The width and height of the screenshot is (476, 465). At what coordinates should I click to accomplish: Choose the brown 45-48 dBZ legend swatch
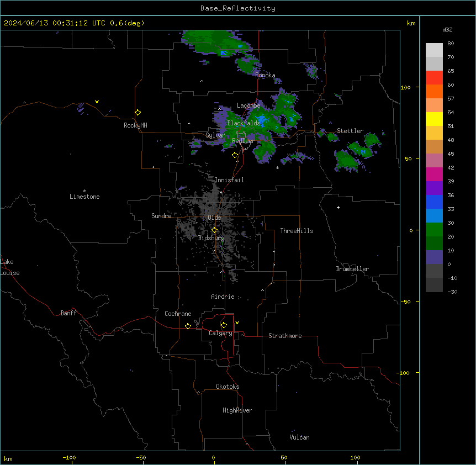point(434,146)
